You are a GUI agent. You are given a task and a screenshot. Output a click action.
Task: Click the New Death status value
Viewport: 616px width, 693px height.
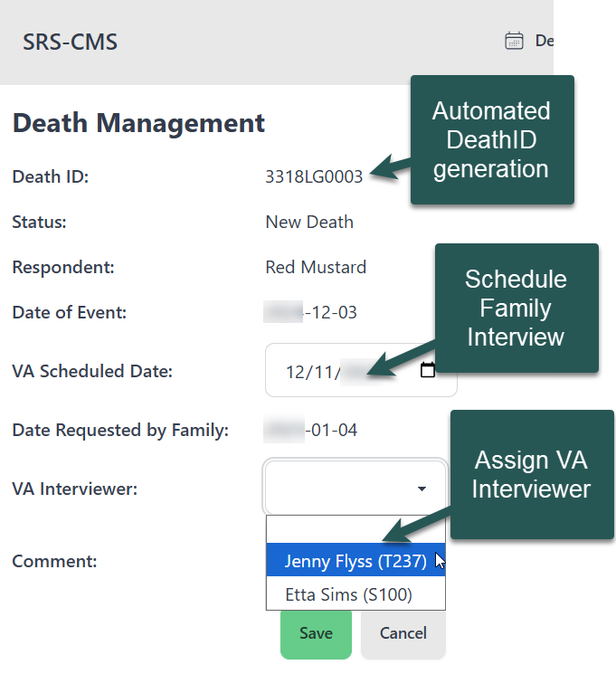(309, 222)
